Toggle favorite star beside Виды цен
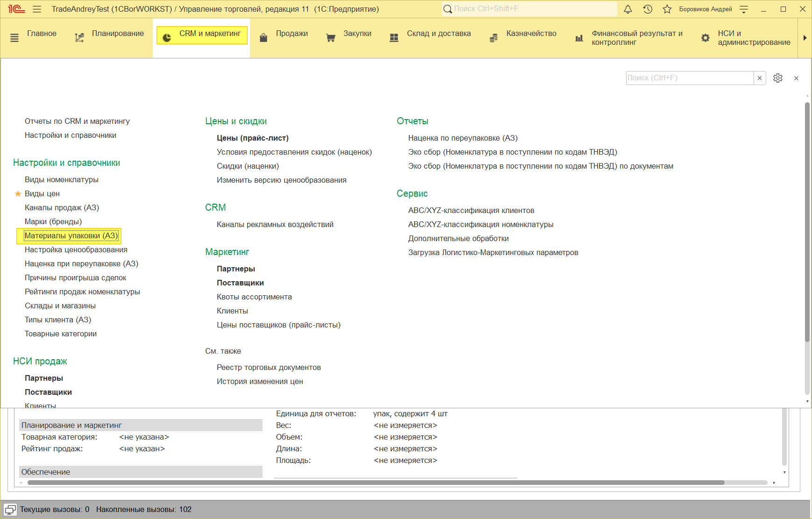This screenshot has width=812, height=519. 18,193
